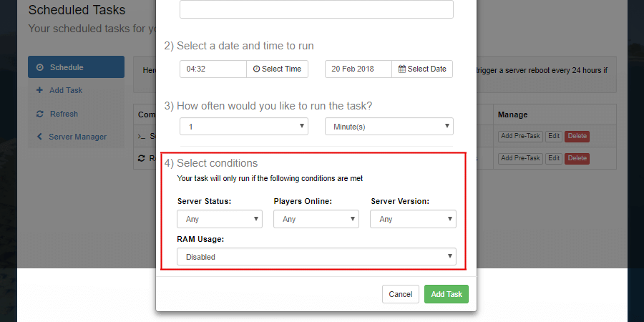Open the Minute(s) interval unit dropdown

point(389,127)
